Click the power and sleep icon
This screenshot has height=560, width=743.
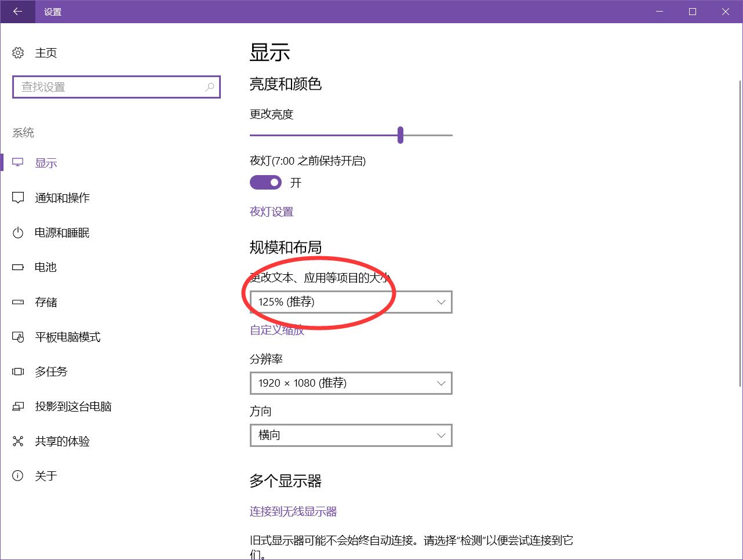18,232
